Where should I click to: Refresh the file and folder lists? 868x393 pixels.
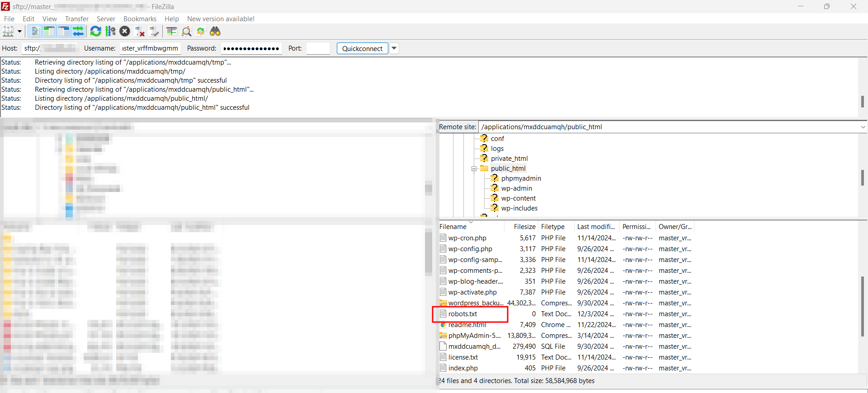95,31
